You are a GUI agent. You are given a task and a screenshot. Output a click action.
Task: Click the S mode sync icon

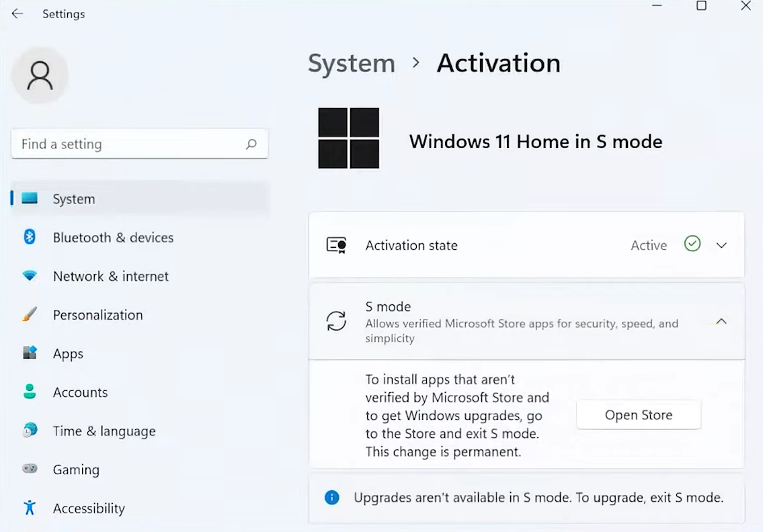click(336, 321)
